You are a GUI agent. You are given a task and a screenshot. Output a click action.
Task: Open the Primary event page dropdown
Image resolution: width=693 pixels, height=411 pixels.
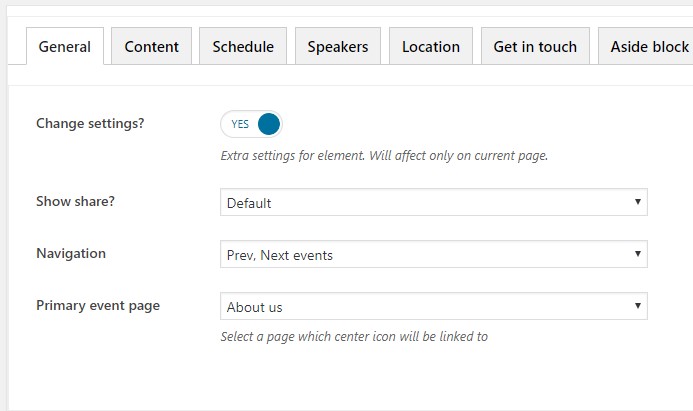pos(433,307)
